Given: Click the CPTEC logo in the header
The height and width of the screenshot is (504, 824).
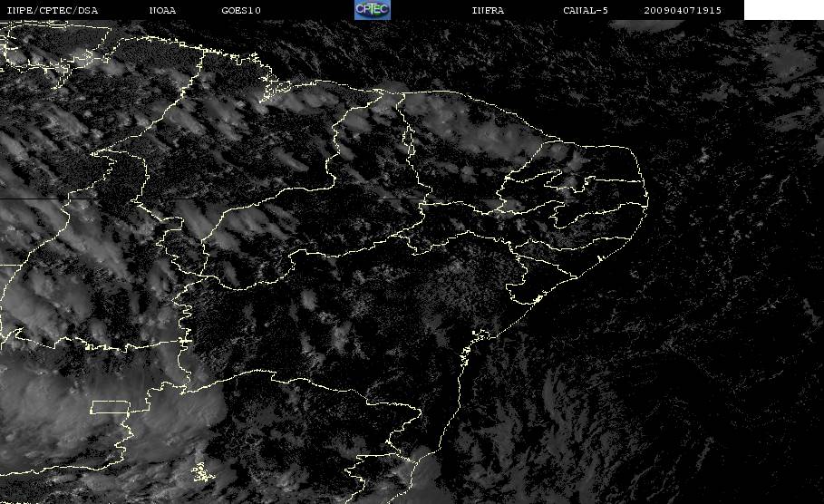Looking at the screenshot, I should [372, 10].
